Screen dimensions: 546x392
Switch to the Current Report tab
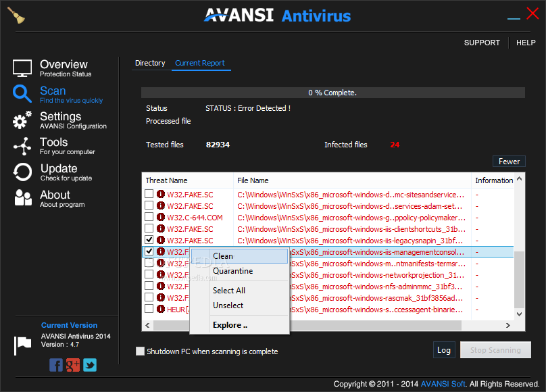point(200,63)
